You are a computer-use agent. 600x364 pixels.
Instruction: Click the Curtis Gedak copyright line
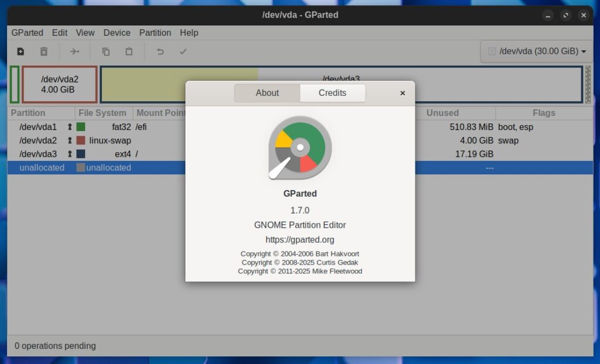tap(300, 263)
